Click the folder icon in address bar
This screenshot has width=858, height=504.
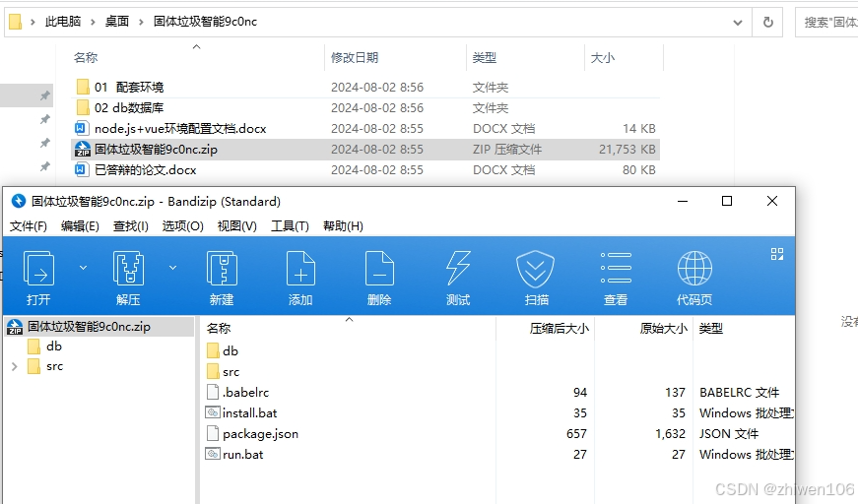pyautogui.click(x=16, y=22)
